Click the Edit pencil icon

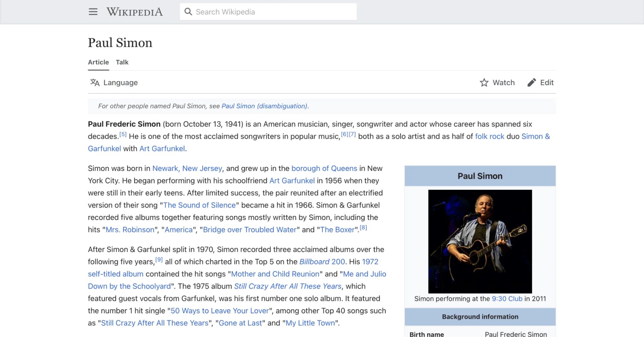(x=532, y=82)
